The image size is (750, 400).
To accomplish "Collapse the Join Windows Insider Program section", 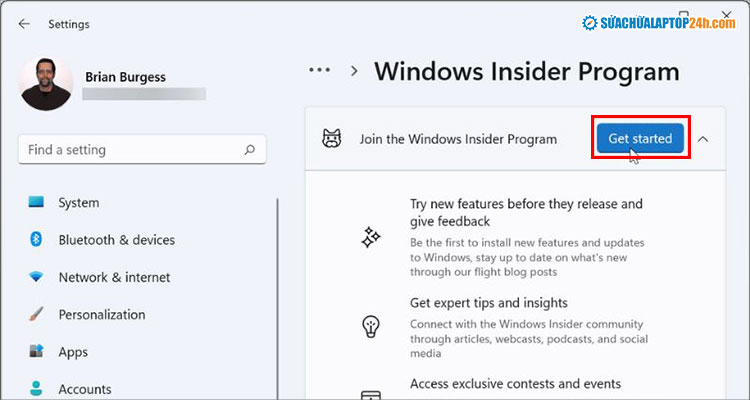I will click(703, 139).
